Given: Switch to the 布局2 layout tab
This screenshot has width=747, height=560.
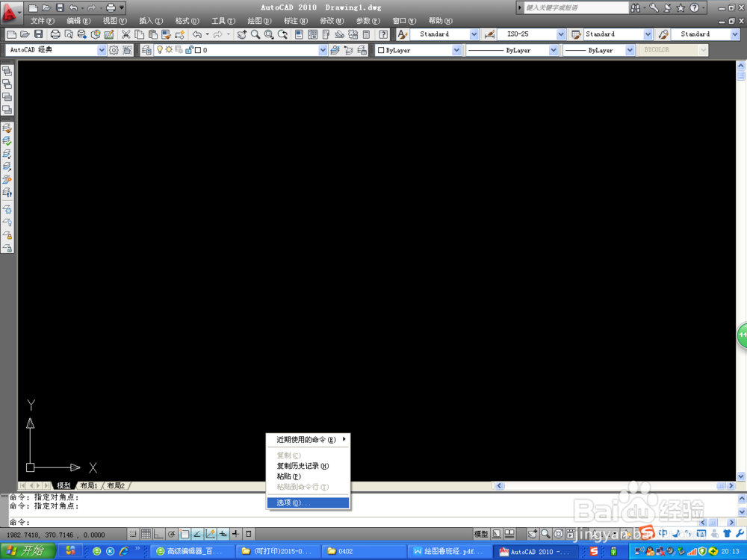Looking at the screenshot, I should tap(116, 486).
